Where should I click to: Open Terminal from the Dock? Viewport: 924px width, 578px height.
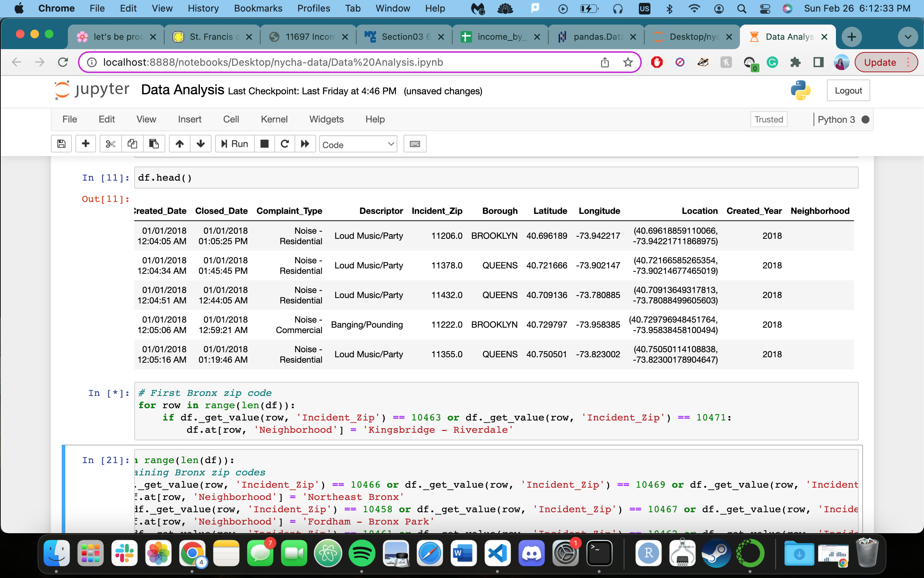[x=599, y=553]
